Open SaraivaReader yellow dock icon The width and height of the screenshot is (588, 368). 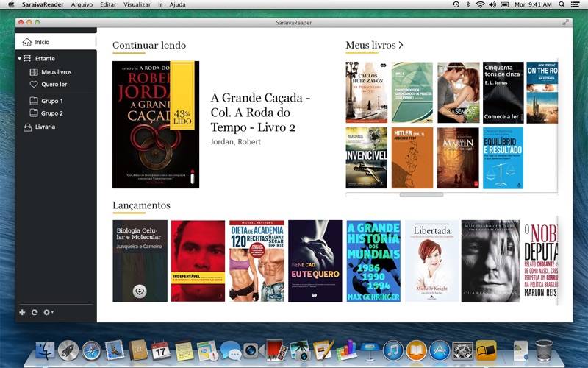tap(486, 350)
